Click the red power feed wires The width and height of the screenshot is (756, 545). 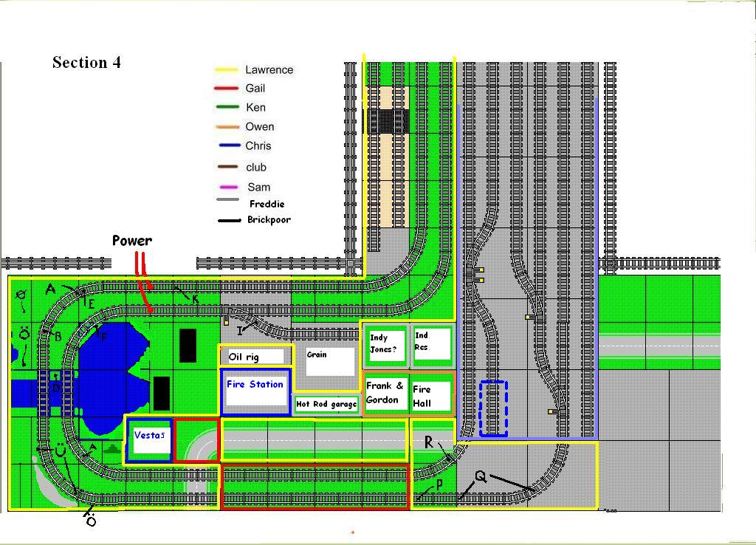click(144, 281)
